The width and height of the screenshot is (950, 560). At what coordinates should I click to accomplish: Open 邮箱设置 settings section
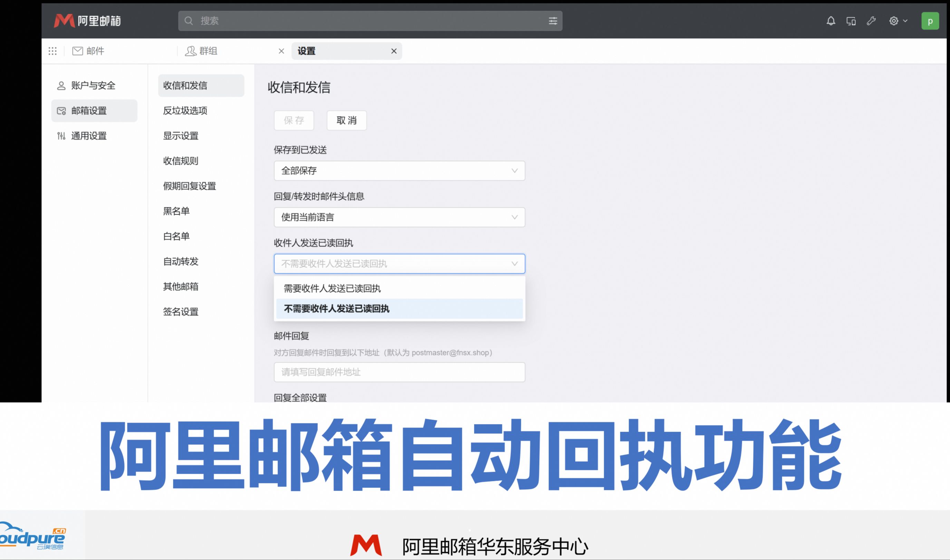[94, 110]
